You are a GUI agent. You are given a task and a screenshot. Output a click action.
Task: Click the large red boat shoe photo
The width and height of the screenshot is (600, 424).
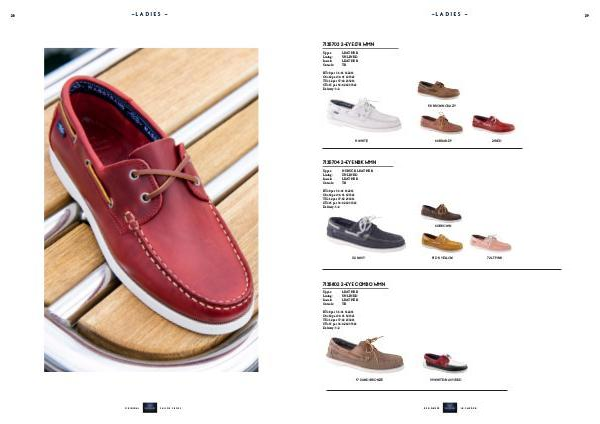coord(151,210)
